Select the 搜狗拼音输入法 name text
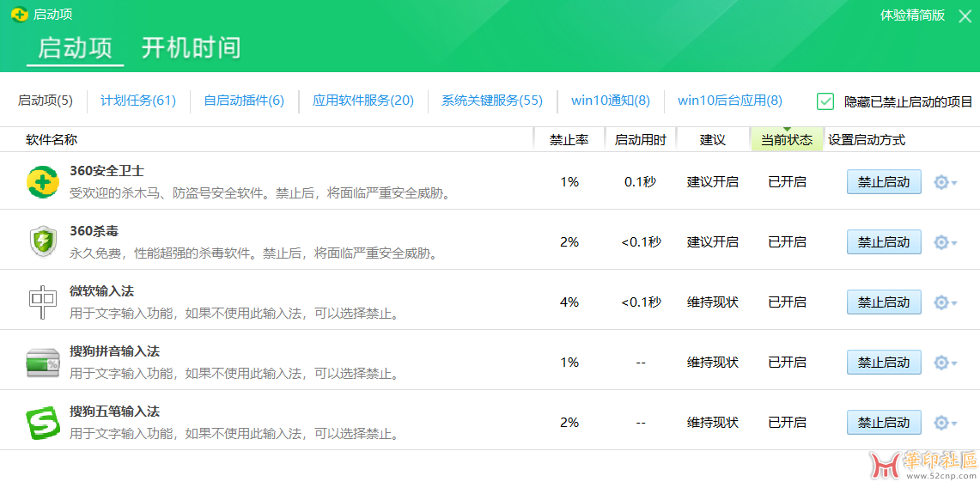Viewport: 980px width, 482px height. click(114, 351)
